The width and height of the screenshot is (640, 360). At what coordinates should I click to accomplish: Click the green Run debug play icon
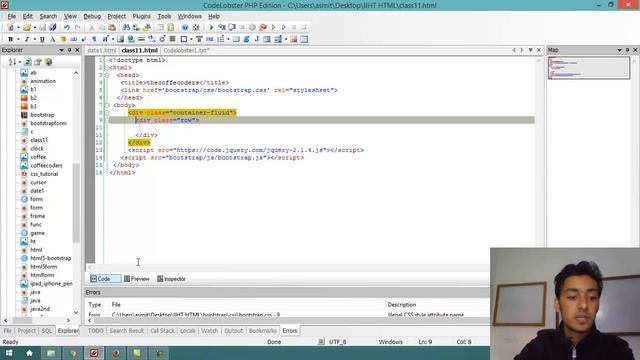[211, 27]
